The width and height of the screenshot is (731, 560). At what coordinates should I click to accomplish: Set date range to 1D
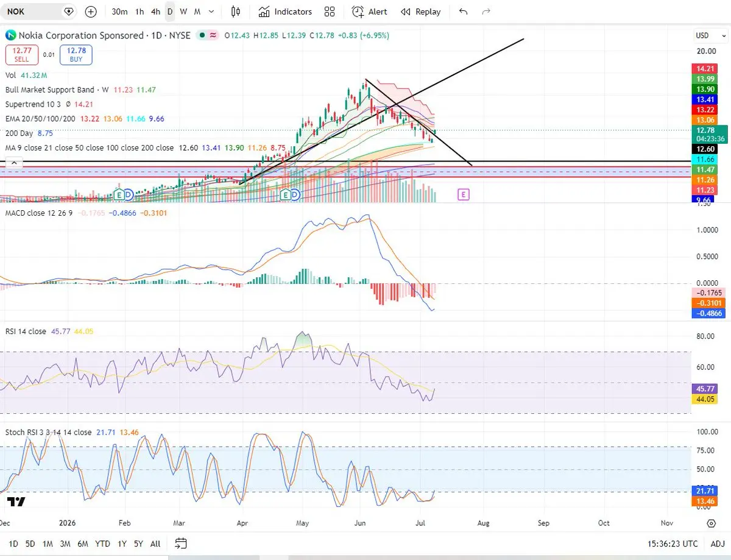(x=13, y=544)
